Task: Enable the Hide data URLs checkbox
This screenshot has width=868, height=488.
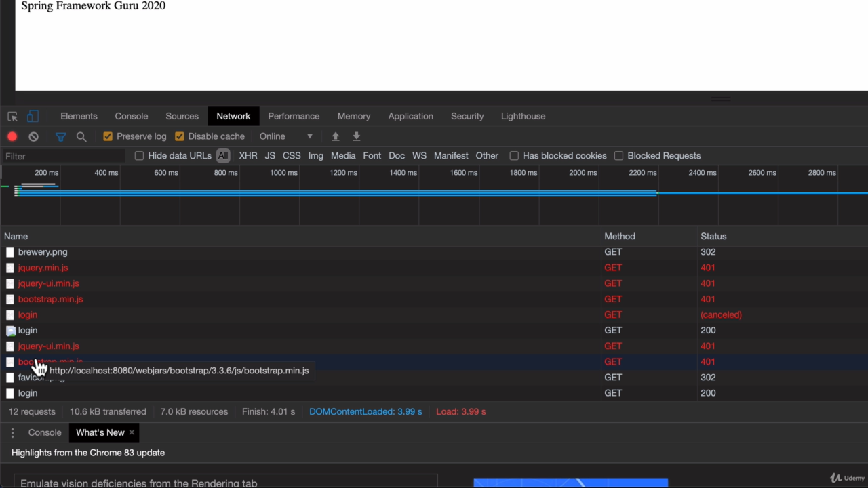Action: [140, 156]
